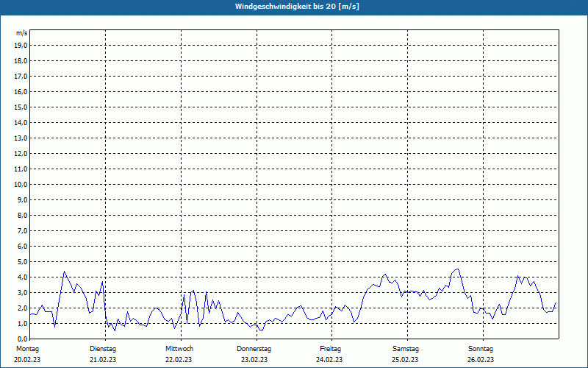Click the 8,0 axis value
The width and height of the screenshot is (588, 368).
point(22,215)
